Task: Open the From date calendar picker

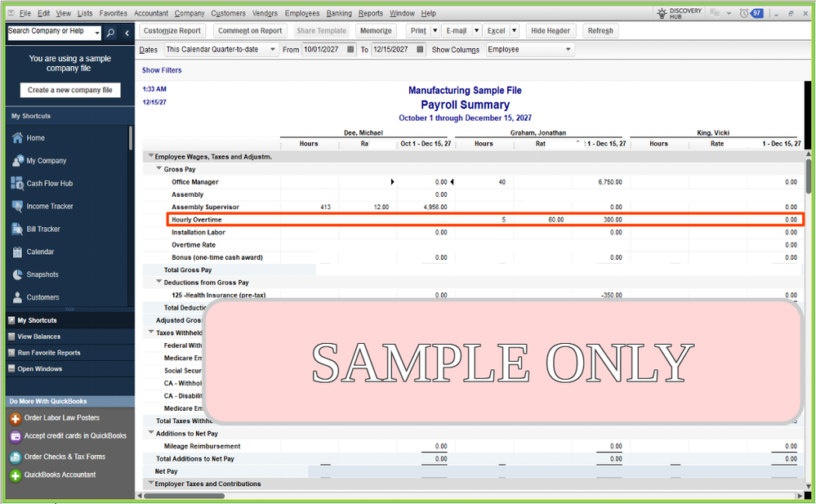Action: [350, 50]
